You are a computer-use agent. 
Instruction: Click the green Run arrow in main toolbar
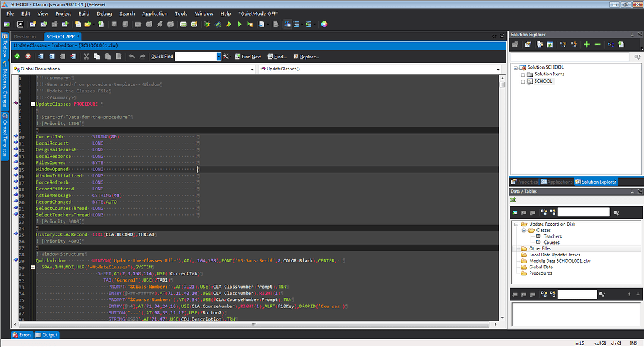[240, 25]
